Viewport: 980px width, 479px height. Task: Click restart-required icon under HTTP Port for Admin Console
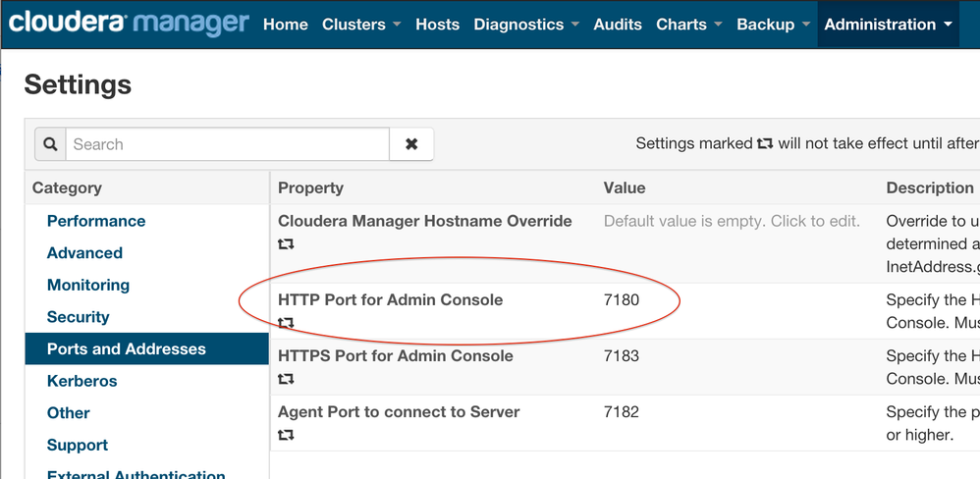tap(286, 323)
